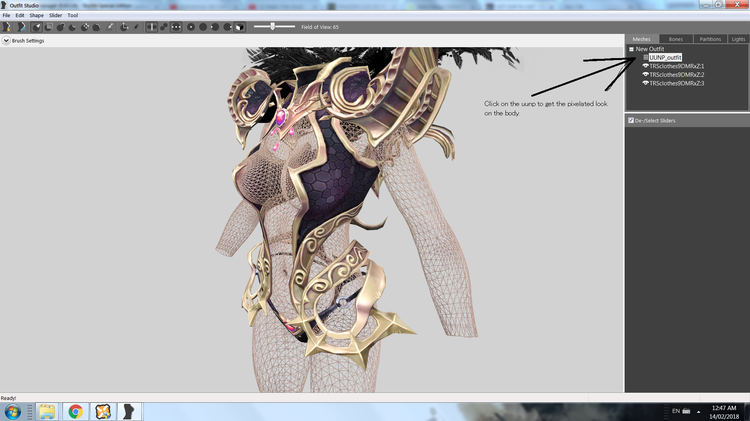
Task: Open the Windows Start menu
Action: point(12,411)
